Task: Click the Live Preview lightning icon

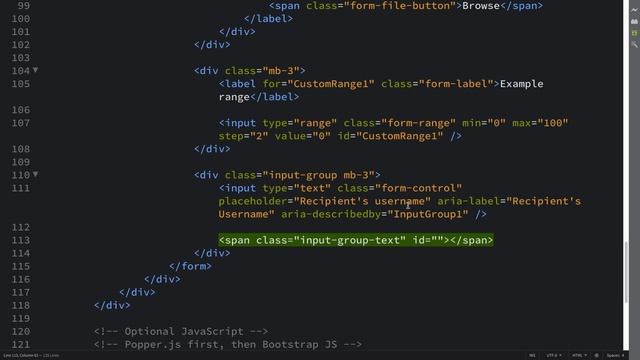Action: (x=634, y=10)
